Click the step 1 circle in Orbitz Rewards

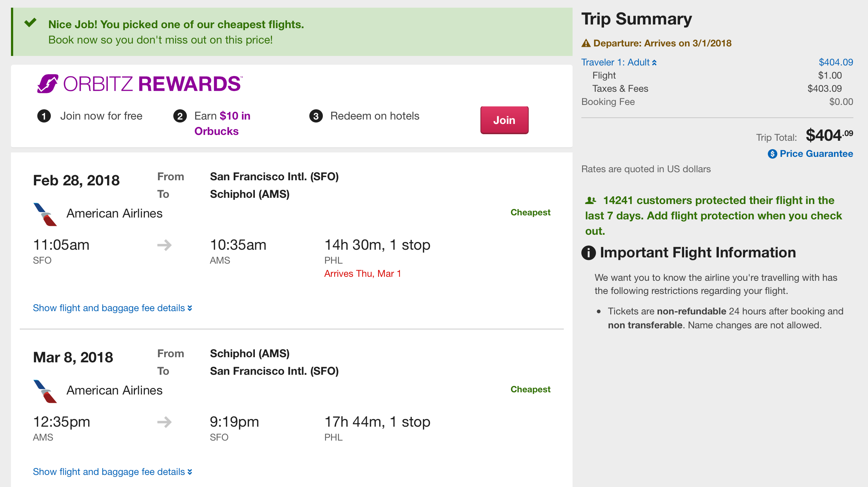click(x=44, y=116)
